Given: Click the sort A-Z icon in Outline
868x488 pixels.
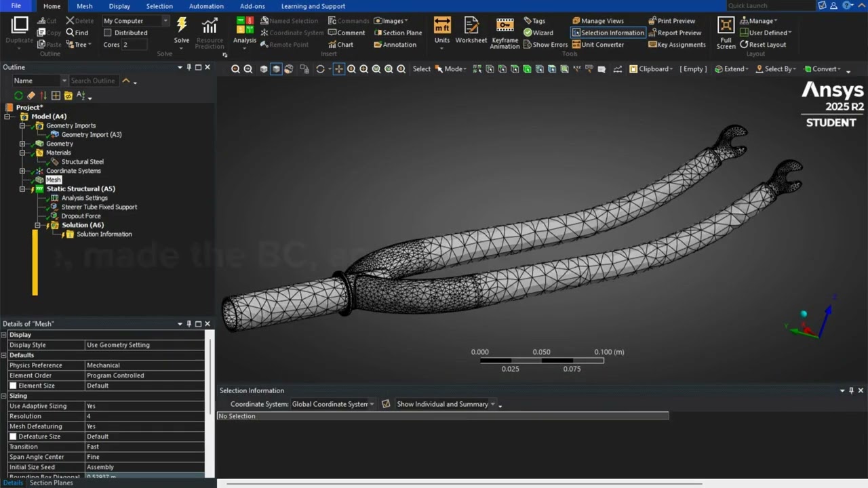Looking at the screenshot, I should point(81,96).
